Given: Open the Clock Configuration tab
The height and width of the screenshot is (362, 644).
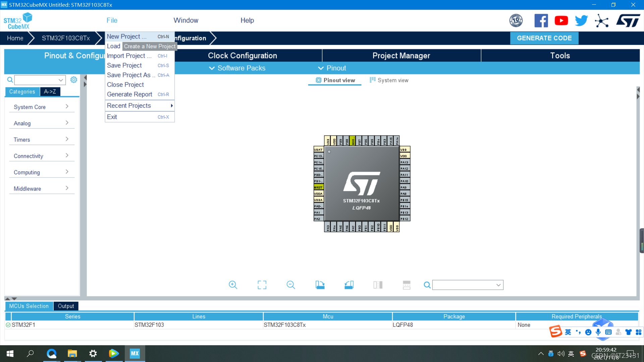Looking at the screenshot, I should [x=242, y=56].
